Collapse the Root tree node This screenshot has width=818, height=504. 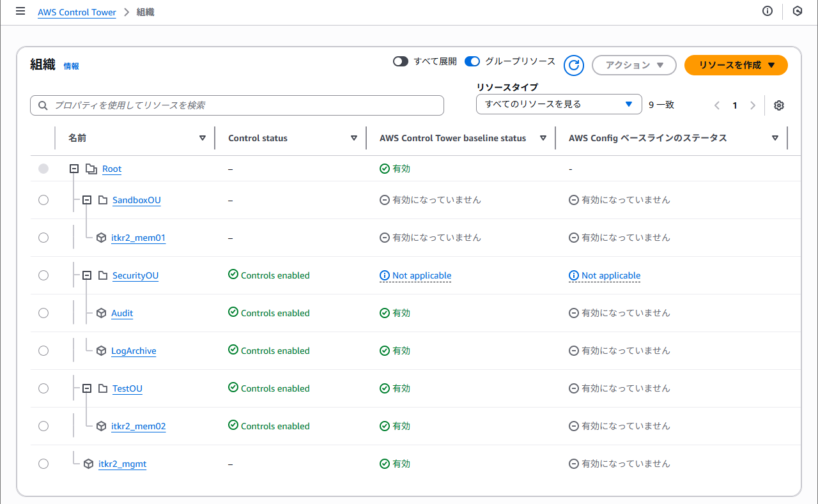[74, 169]
